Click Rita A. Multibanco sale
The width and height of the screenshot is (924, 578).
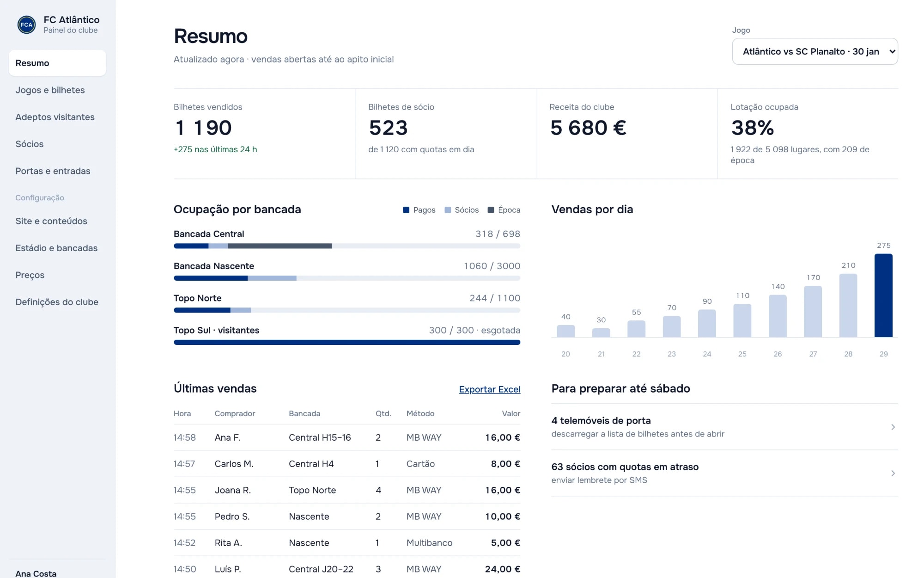pyautogui.click(x=347, y=543)
